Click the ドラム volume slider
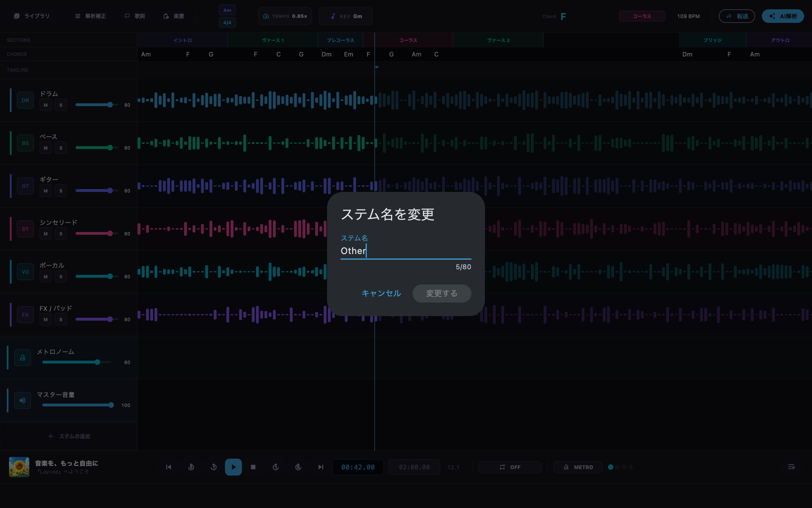 point(97,105)
